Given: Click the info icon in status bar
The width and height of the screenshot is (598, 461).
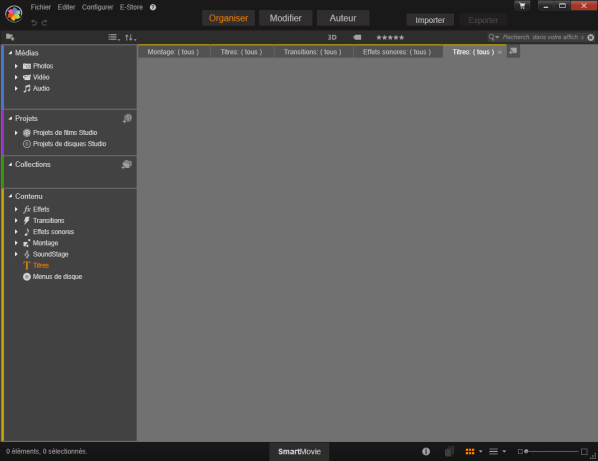Looking at the screenshot, I should pyautogui.click(x=426, y=451).
